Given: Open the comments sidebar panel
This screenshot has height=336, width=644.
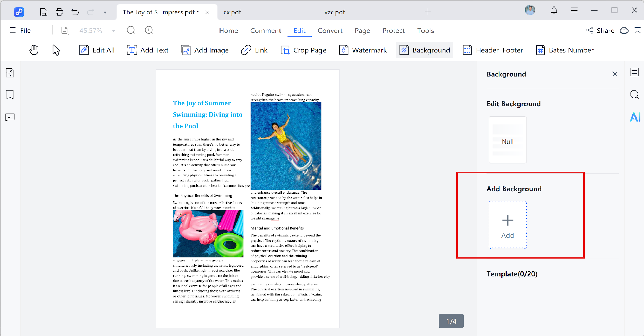Looking at the screenshot, I should coord(10,117).
